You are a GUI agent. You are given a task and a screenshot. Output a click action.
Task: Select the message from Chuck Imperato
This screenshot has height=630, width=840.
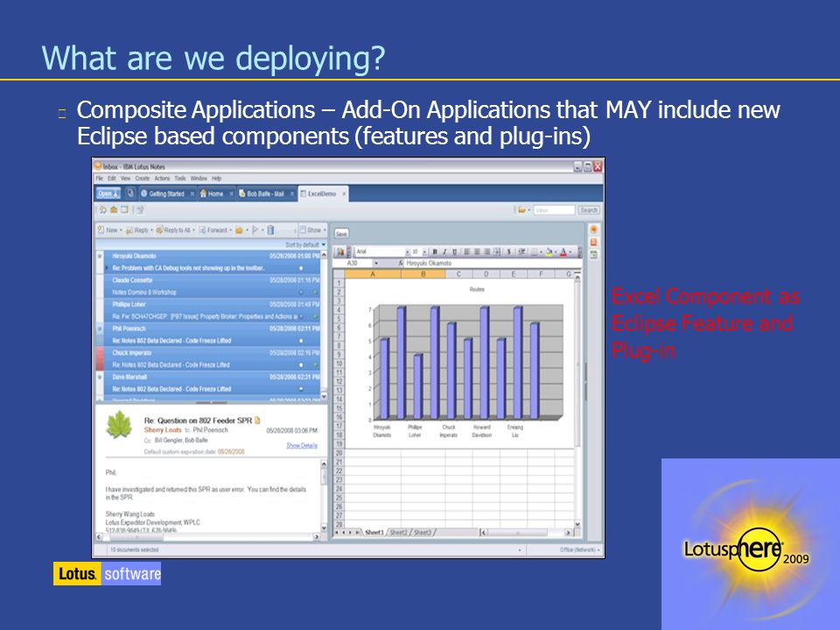[212, 359]
